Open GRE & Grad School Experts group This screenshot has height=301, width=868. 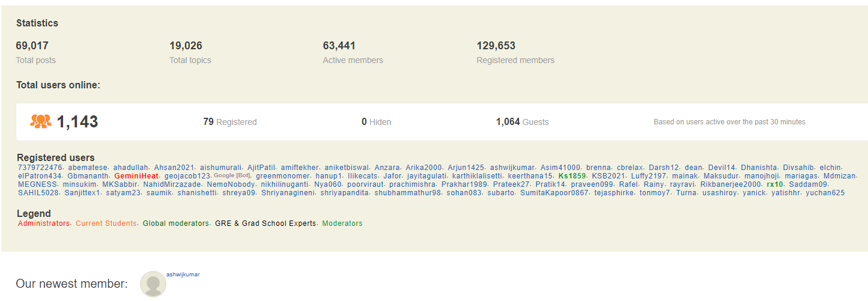coord(266,223)
